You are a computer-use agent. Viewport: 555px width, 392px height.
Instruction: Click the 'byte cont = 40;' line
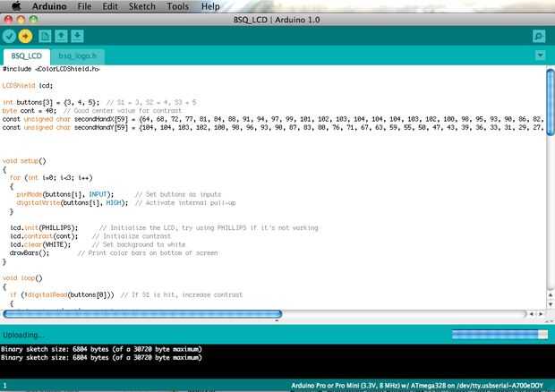coord(92,111)
